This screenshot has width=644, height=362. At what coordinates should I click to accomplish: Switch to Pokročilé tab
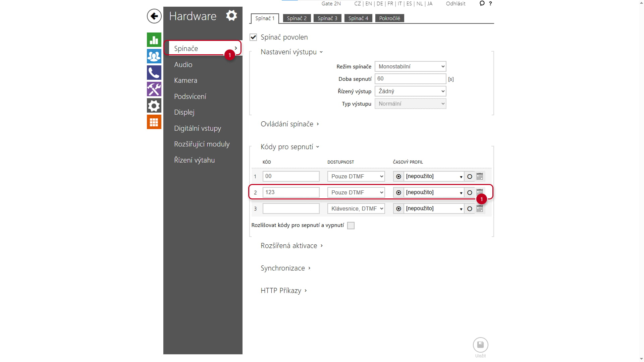point(389,18)
